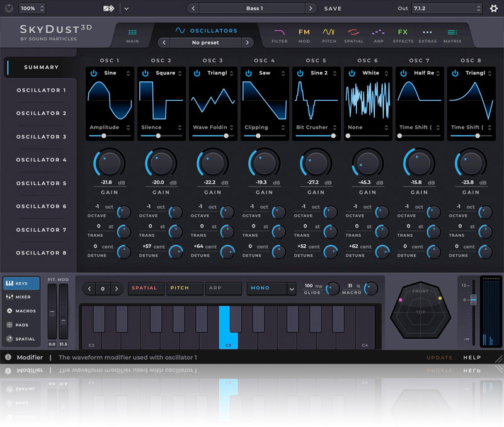
Task: Open the FM Mod section
Action: click(x=304, y=35)
